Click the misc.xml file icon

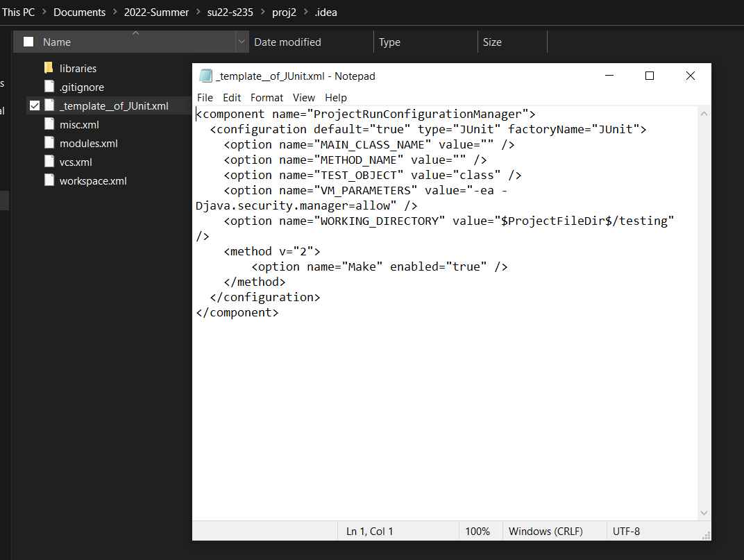tap(49, 124)
